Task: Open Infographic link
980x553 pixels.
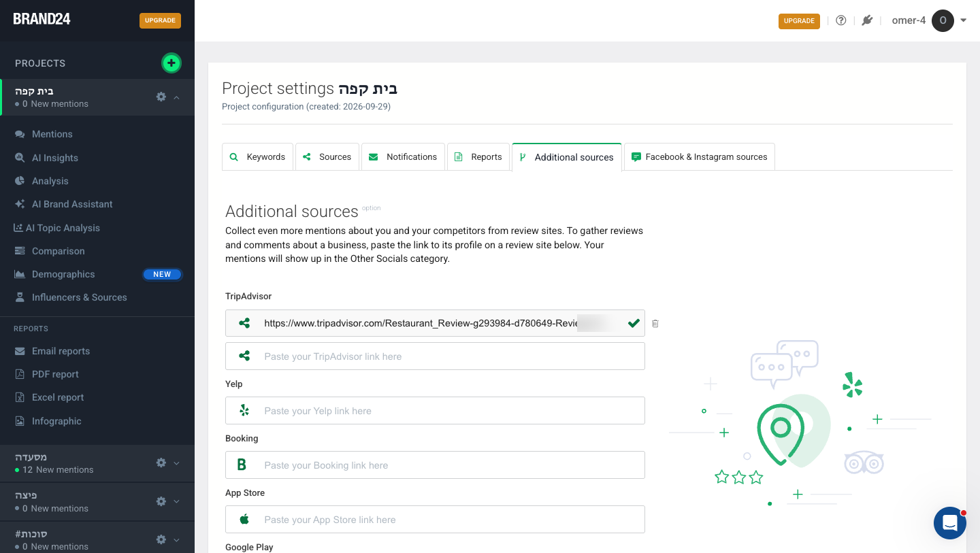Action: 56,421
